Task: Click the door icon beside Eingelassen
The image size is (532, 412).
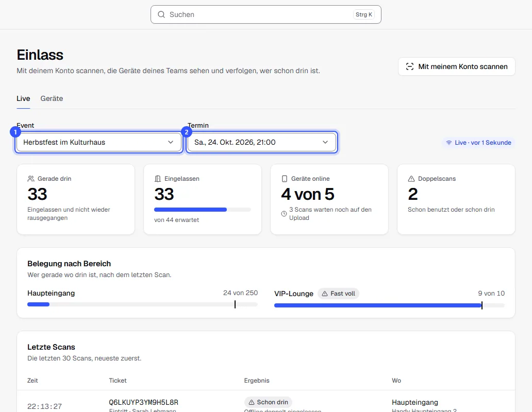Action: click(157, 179)
